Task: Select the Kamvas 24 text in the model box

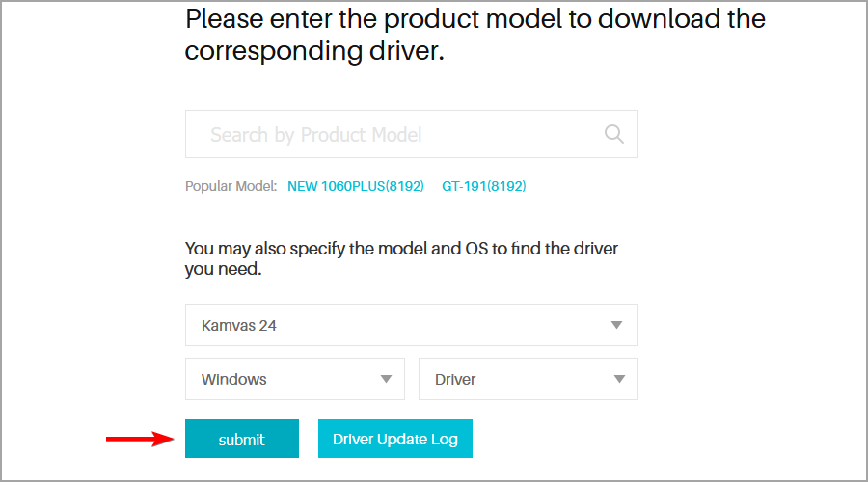Action: 238,326
